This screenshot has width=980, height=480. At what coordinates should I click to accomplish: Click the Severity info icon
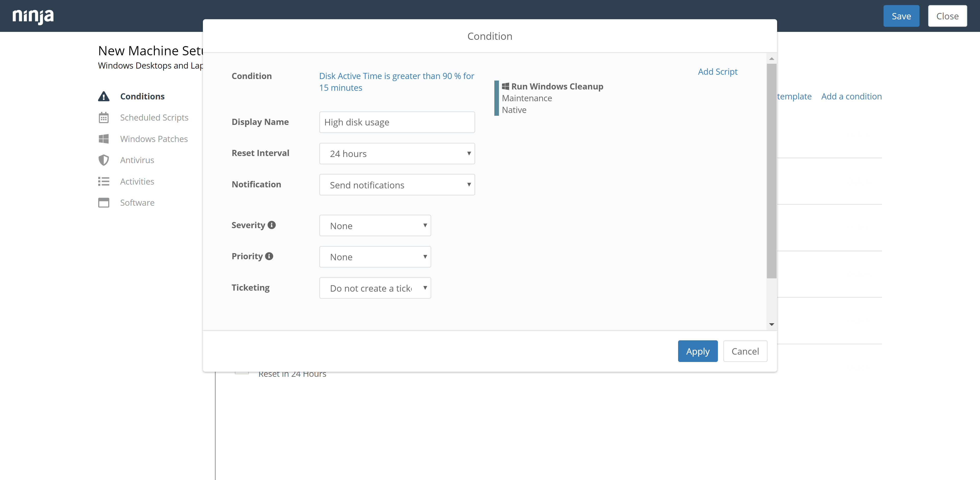pyautogui.click(x=272, y=225)
